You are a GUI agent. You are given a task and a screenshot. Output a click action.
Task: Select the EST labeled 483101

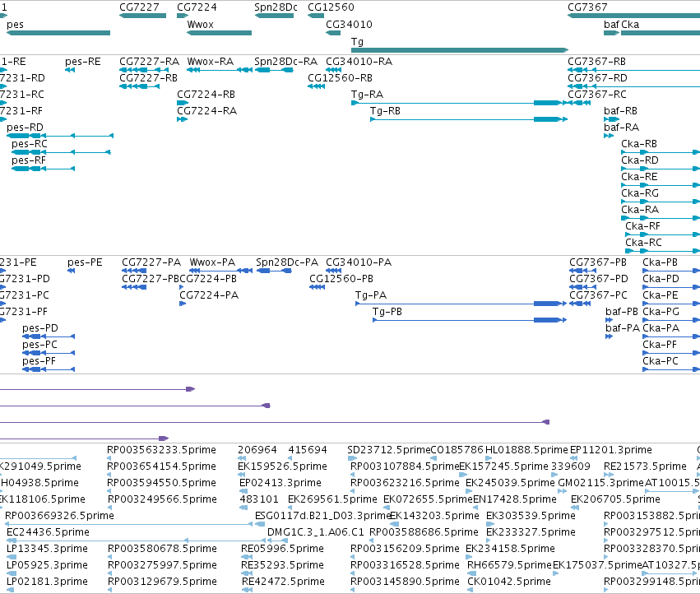(x=243, y=508)
